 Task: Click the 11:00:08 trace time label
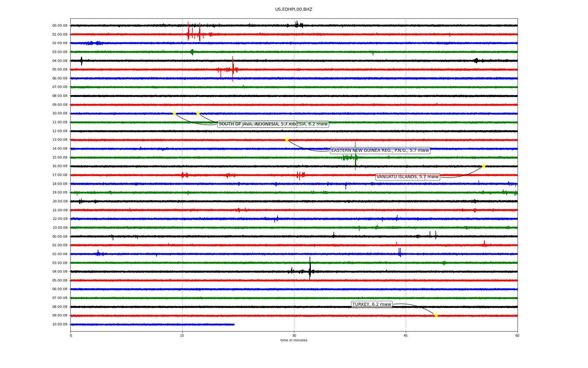pyautogui.click(x=60, y=122)
